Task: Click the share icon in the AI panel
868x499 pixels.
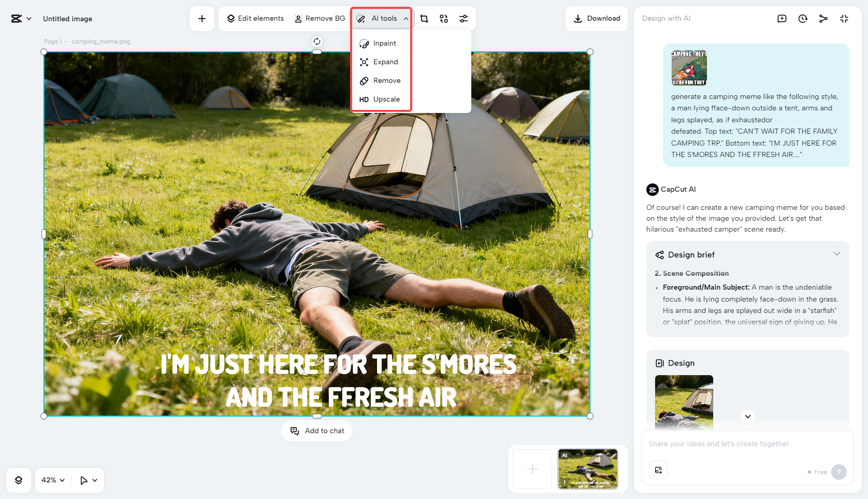Action: coord(823,18)
